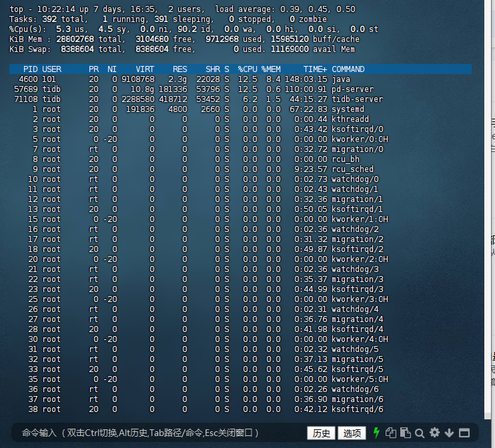Click the ksoftirqd/3 process name
Image resolution: width=495 pixels, height=448 pixels.
pos(358,289)
